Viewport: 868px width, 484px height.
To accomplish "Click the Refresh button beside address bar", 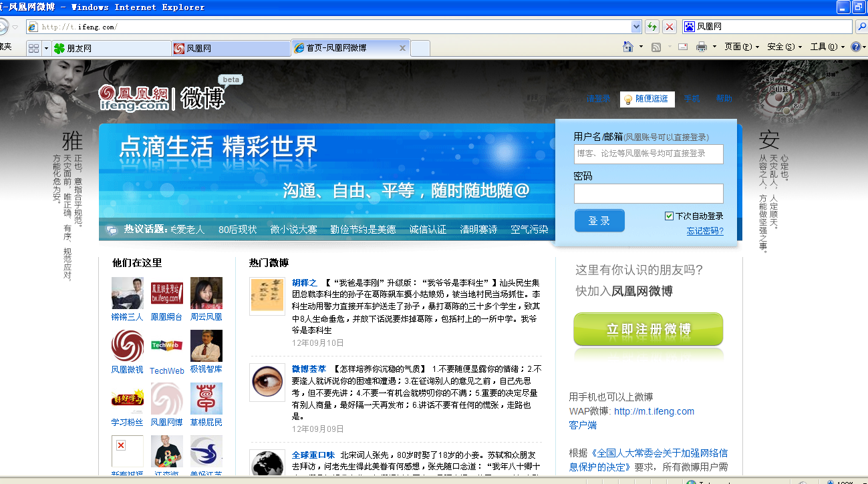I will tap(652, 27).
